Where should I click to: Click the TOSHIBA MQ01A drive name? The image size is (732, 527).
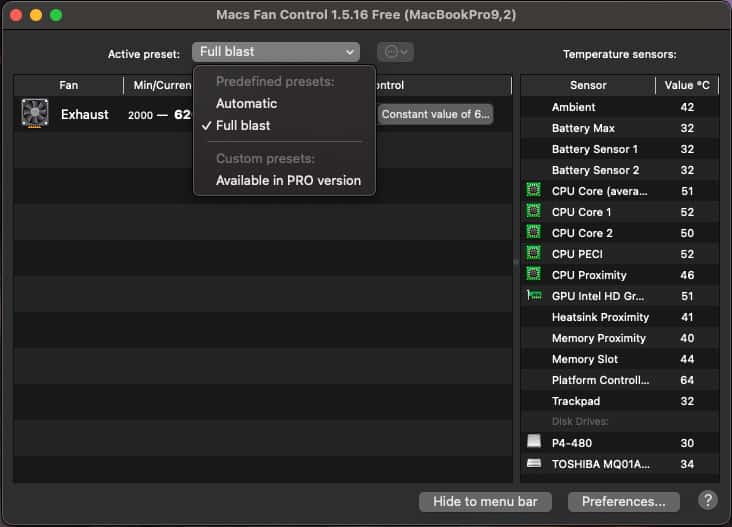click(x=600, y=464)
